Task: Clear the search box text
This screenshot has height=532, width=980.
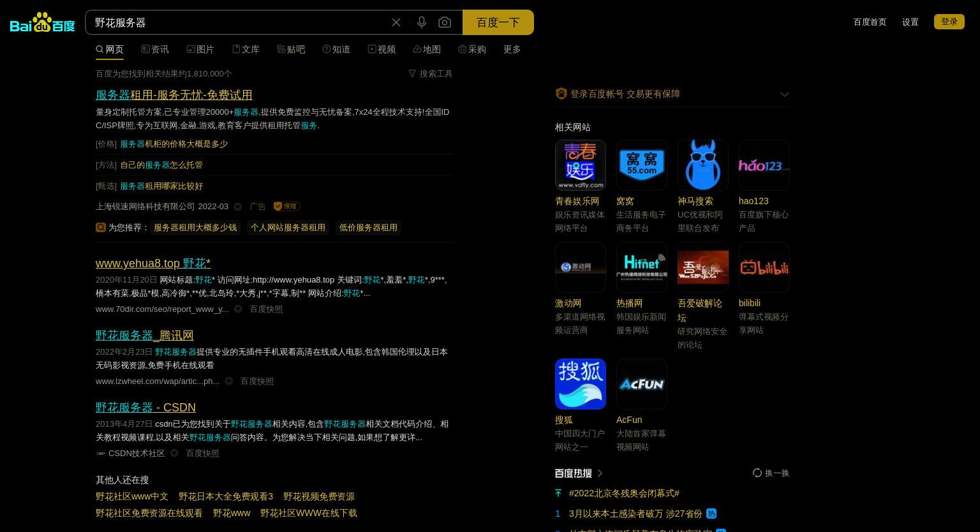Action: pyautogui.click(x=396, y=22)
